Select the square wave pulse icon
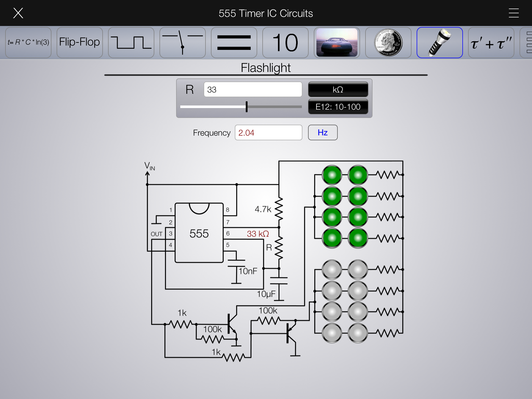 131,43
